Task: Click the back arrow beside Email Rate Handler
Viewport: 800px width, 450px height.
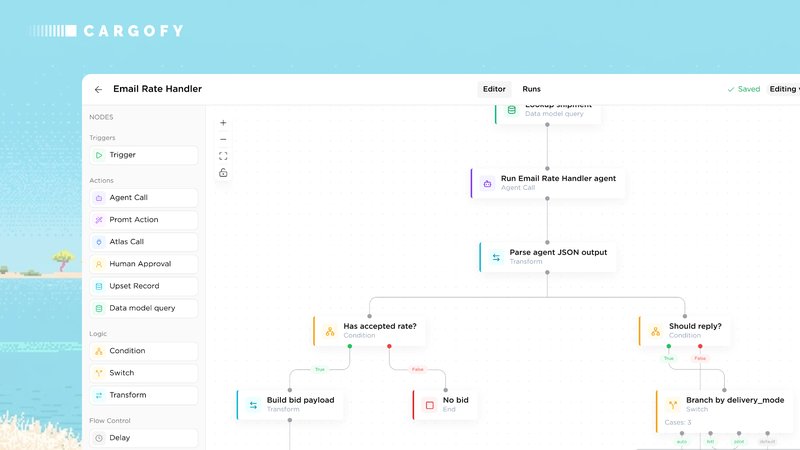Action: [x=98, y=89]
